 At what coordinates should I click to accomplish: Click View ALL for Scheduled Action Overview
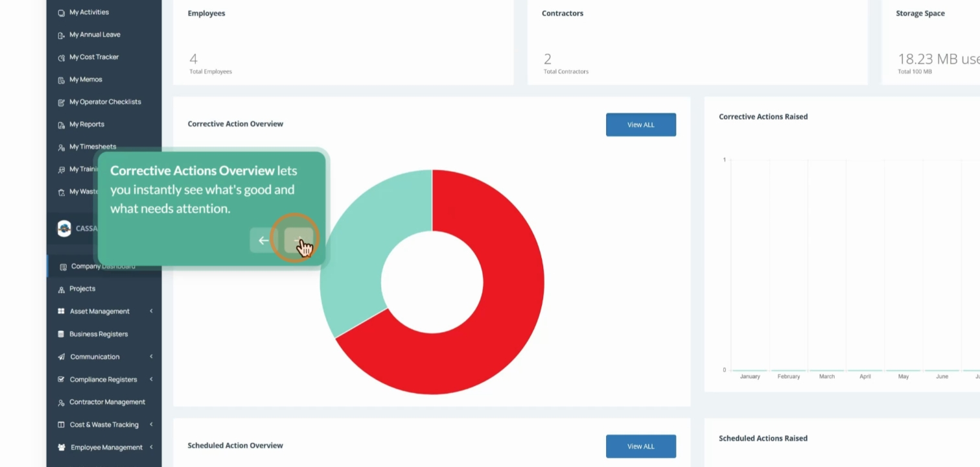641,446
